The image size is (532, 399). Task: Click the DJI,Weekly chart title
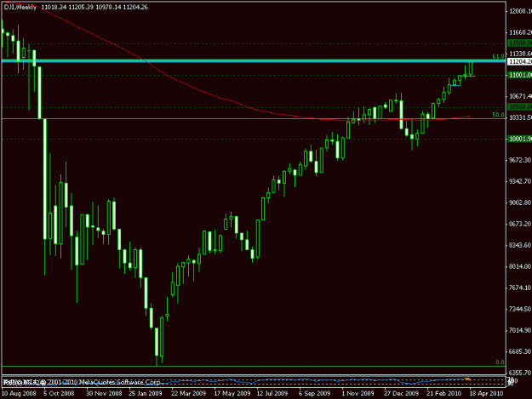(20, 7)
